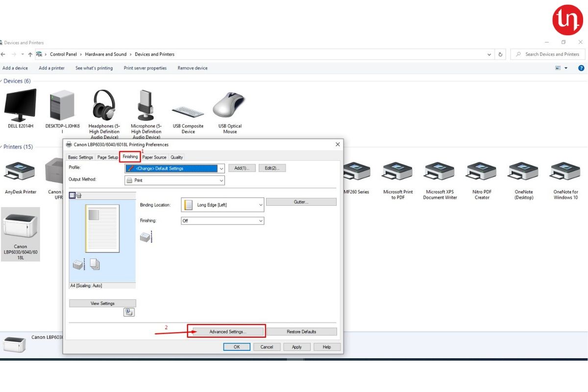Select the Microsoft XPS Document Writer printer
588x392 pixels.
[x=441, y=180]
